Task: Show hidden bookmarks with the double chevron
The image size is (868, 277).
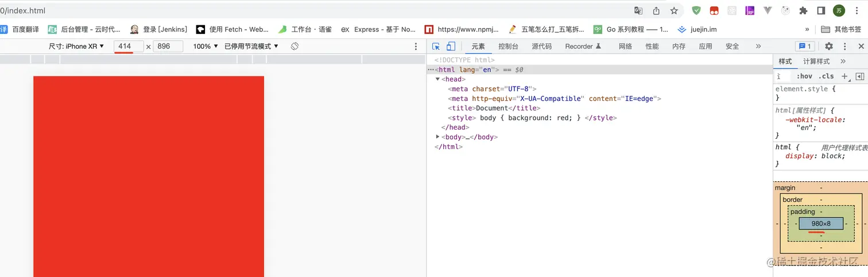Action: [807, 29]
